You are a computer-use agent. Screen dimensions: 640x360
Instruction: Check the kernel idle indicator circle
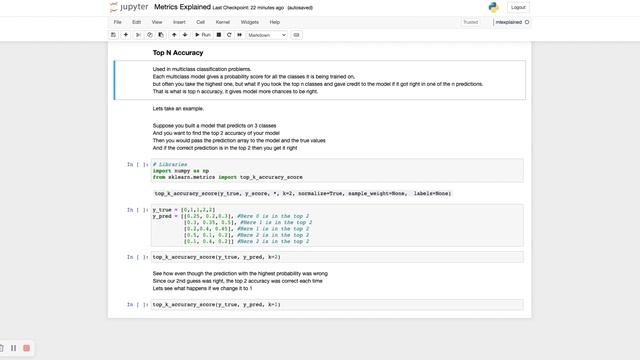tap(527, 22)
